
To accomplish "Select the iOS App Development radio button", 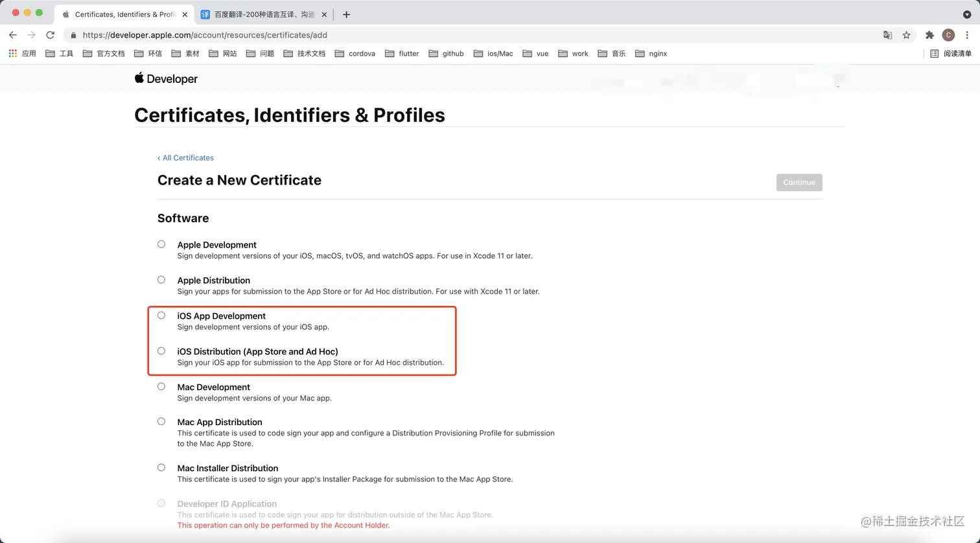I will 161,316.
